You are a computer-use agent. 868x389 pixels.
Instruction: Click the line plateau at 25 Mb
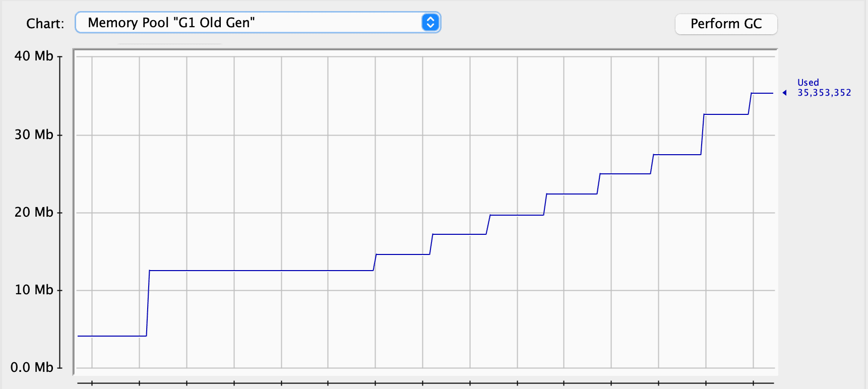tap(625, 174)
